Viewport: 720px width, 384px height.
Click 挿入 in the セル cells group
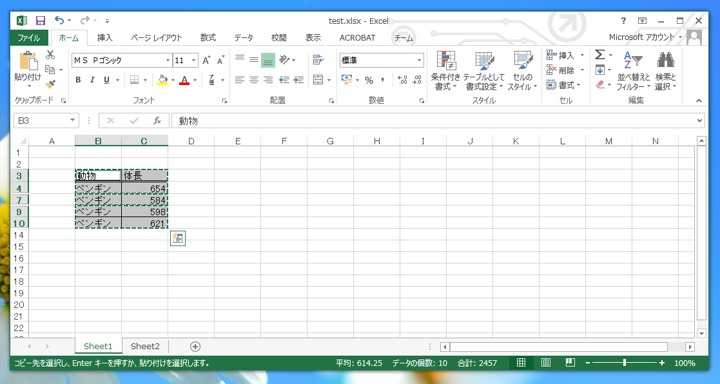click(x=565, y=55)
